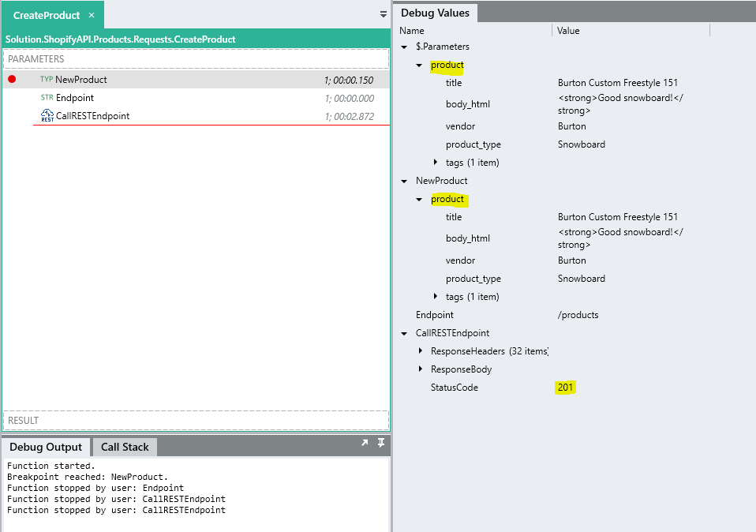The image size is (756, 532).
Task: Click the PARAMETERS section header
Action: (x=196, y=59)
